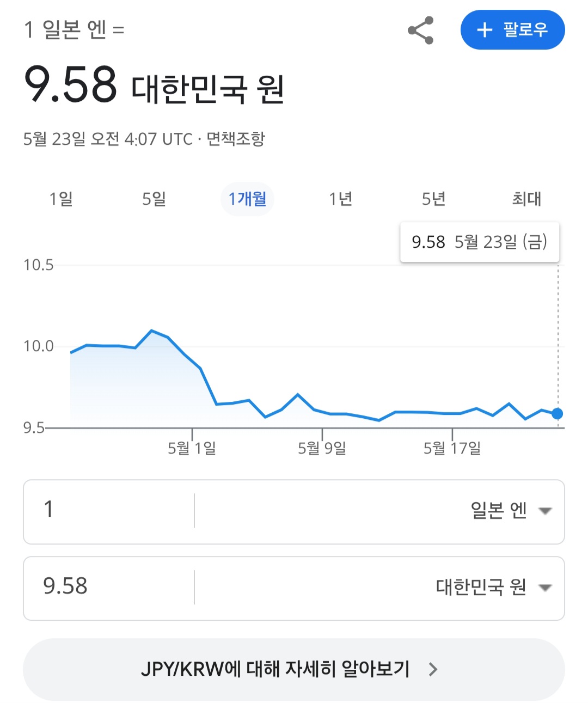Open JPY/KRW에 대해 자세히 알아보기 link
The height and width of the screenshot is (703, 588).
coord(294,669)
